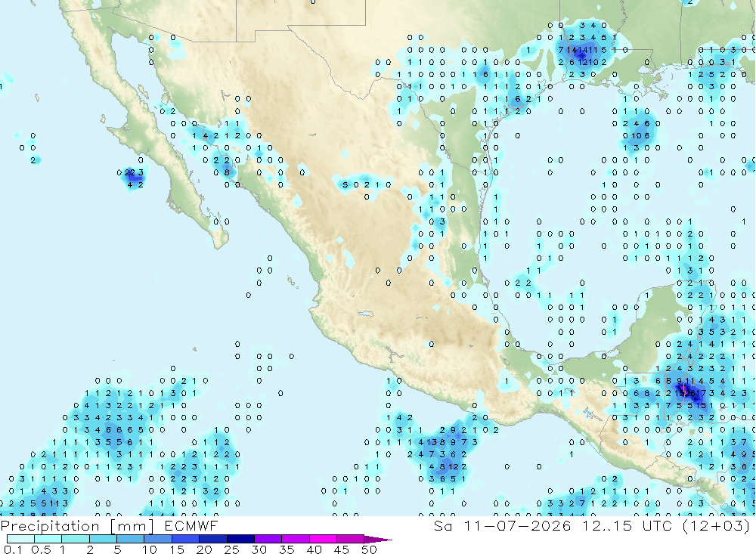Click the 'Precipitation [mm]' title text
This screenshot has height=554, width=756.
(77, 526)
